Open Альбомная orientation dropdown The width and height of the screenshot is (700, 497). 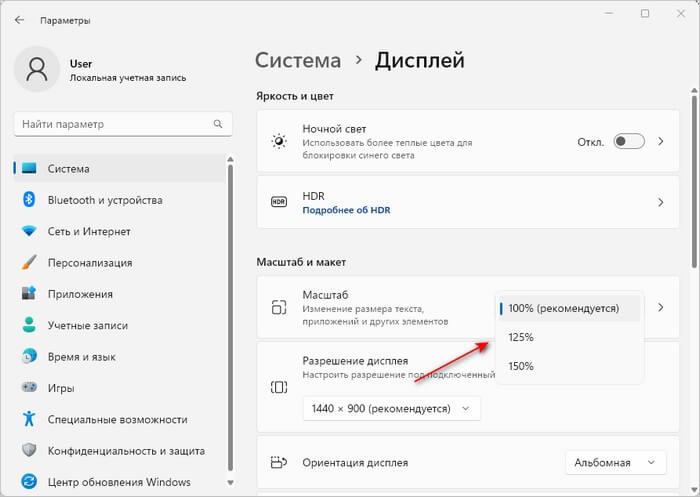[615, 462]
